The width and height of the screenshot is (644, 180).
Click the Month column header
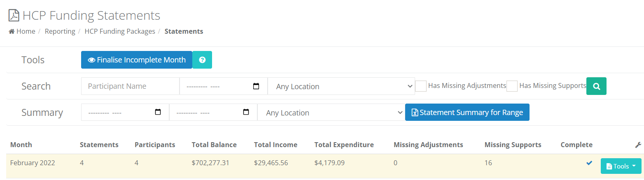coord(21,145)
